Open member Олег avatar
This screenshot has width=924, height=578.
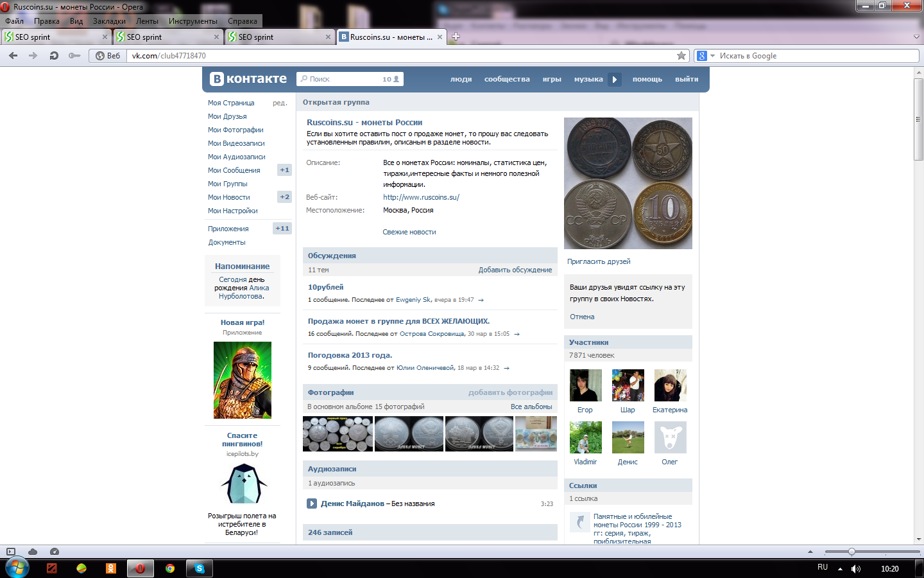670,437
